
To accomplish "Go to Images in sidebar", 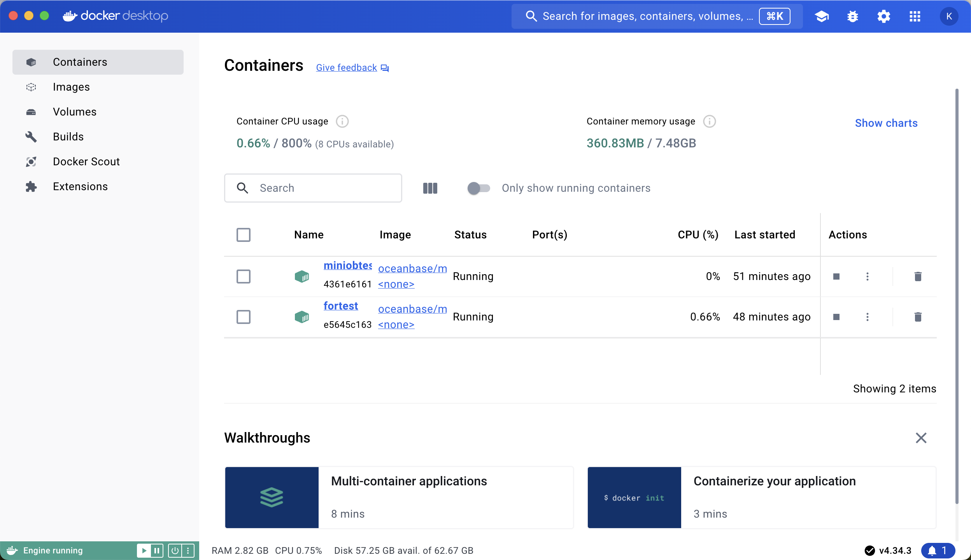I will [x=71, y=87].
